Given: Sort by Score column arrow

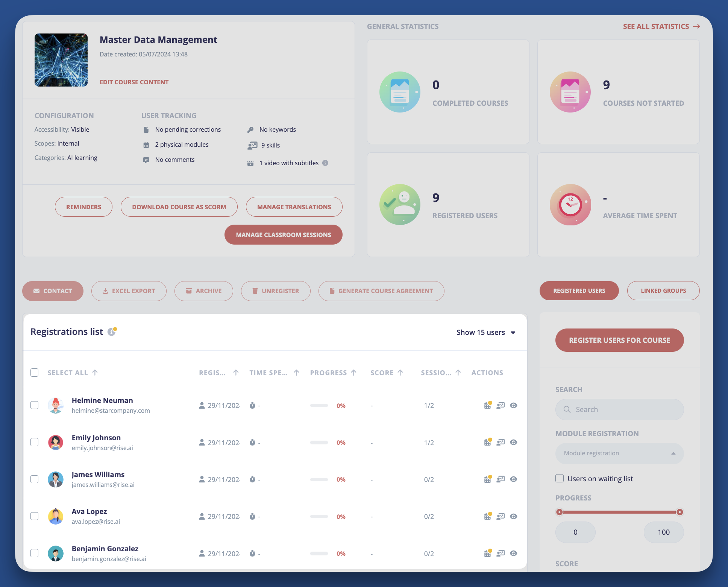Looking at the screenshot, I should 400,373.
